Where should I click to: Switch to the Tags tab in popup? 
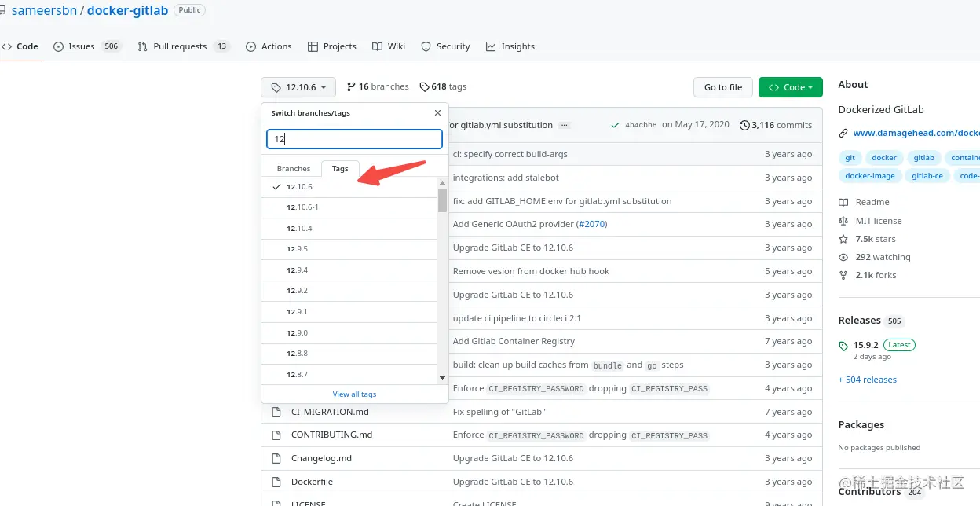[x=340, y=168]
